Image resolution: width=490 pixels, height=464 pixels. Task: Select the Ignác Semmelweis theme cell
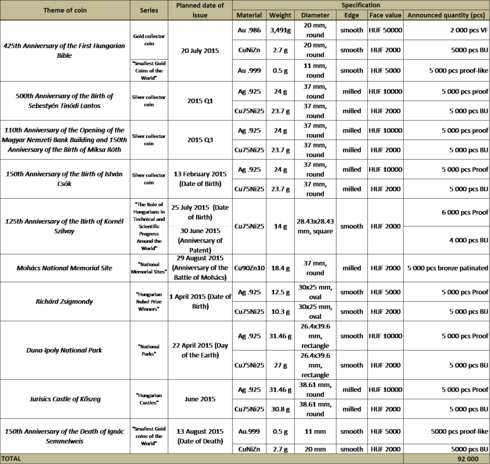pyautogui.click(x=65, y=436)
